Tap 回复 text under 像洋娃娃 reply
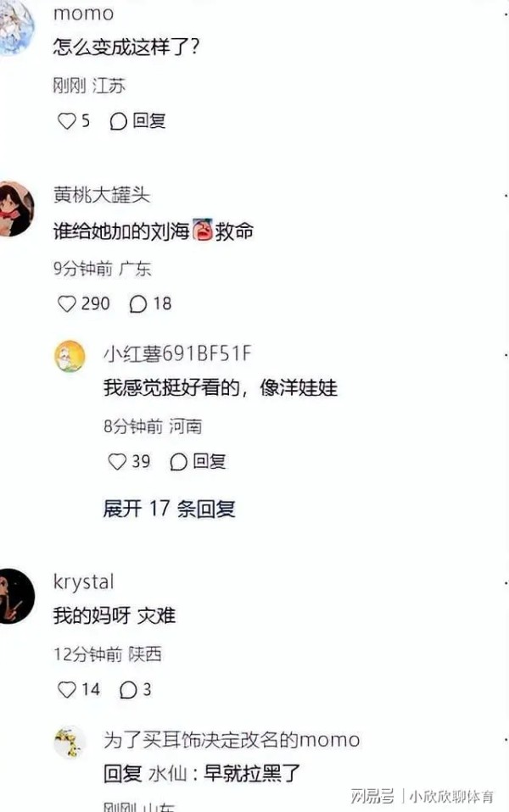The height and width of the screenshot is (812, 509). coord(210,461)
